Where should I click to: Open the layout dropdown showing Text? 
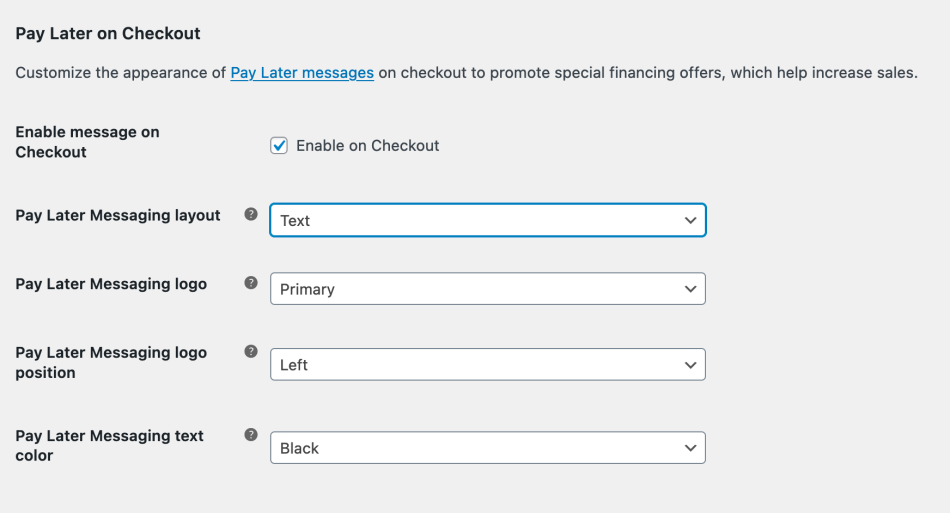point(487,220)
